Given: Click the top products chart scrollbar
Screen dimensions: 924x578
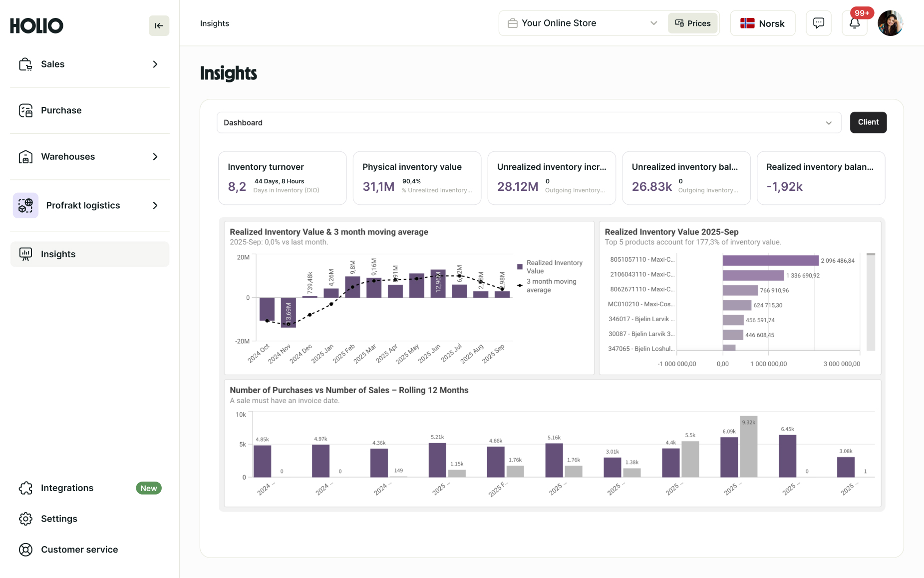Looking at the screenshot, I should (x=871, y=302).
